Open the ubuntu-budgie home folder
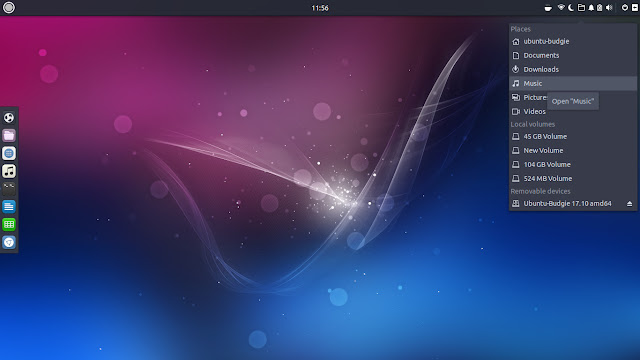 573,41
